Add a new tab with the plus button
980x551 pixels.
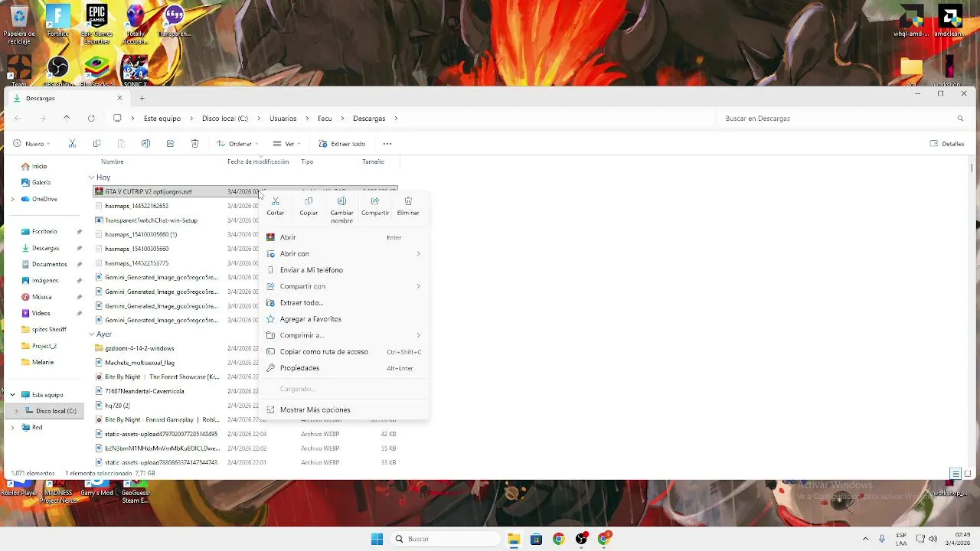(142, 98)
